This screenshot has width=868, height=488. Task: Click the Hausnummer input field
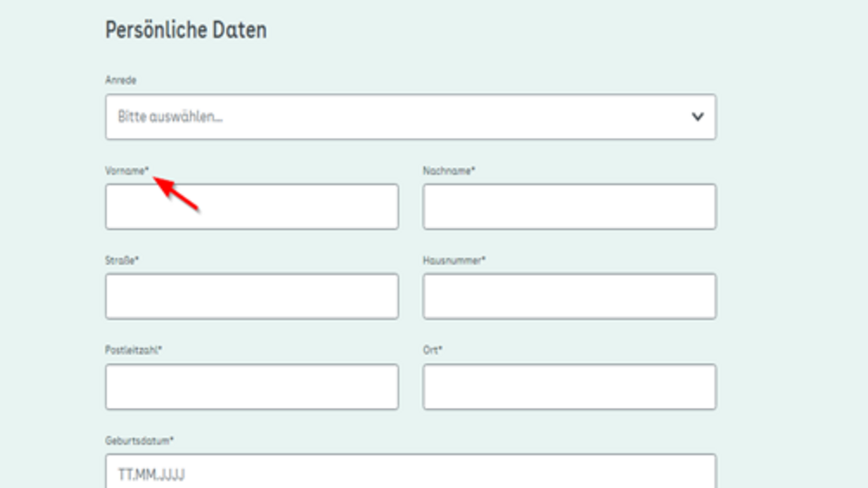(x=569, y=296)
